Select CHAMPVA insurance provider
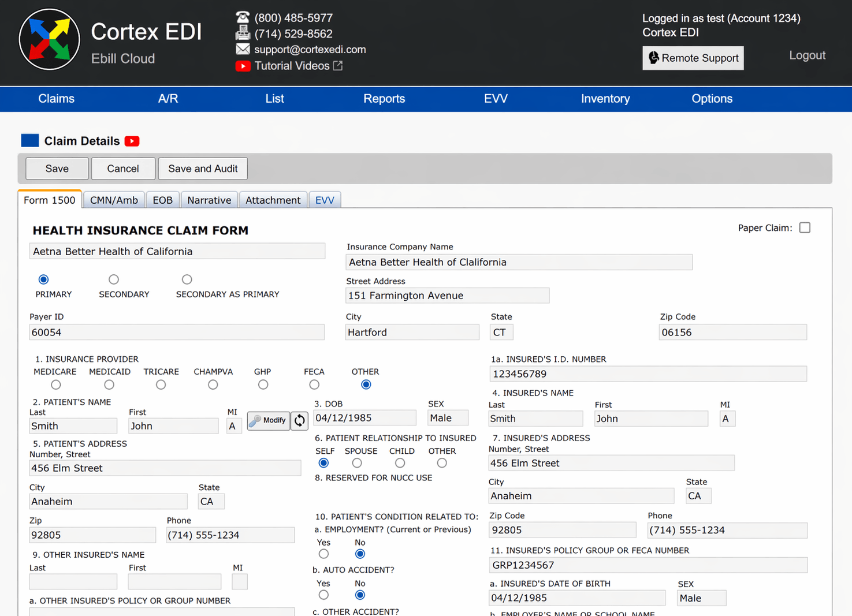This screenshot has height=616, width=852. [x=213, y=384]
